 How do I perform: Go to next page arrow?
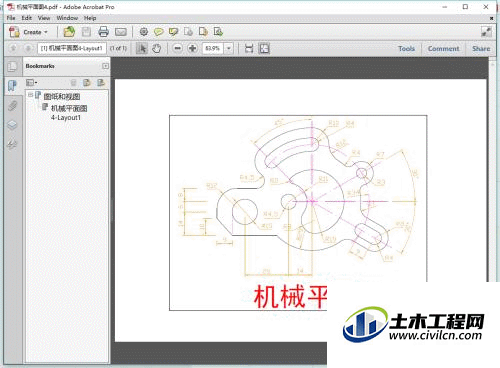28,49
